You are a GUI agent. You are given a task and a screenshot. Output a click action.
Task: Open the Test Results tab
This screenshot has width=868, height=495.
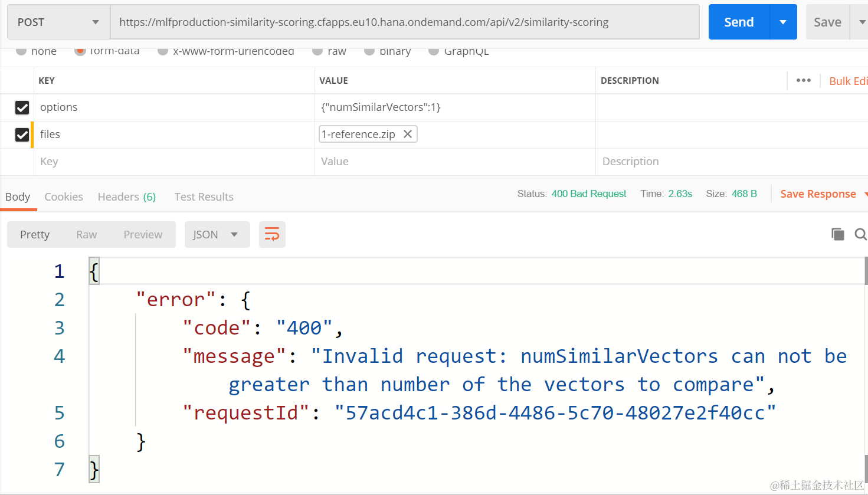tap(204, 196)
